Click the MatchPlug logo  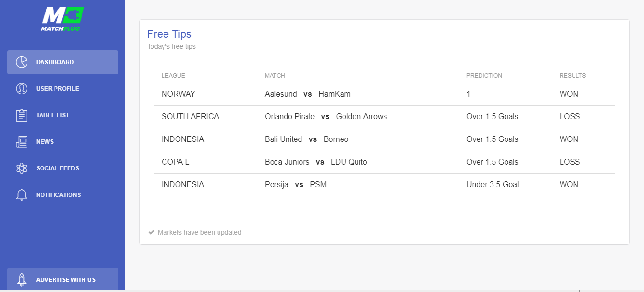[x=63, y=19]
